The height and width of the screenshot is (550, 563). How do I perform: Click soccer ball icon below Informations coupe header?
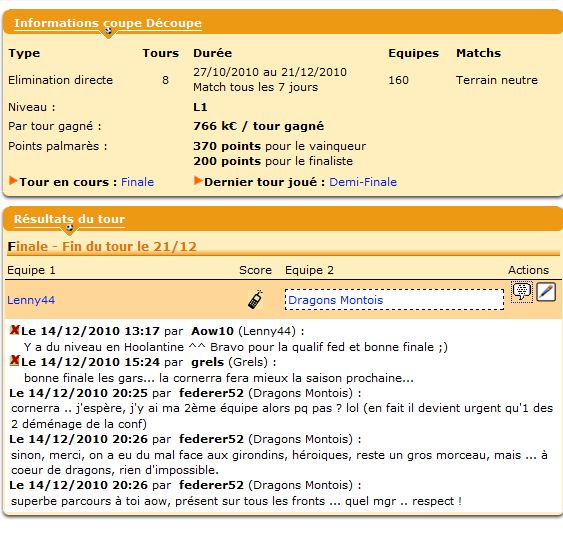pos(108,31)
